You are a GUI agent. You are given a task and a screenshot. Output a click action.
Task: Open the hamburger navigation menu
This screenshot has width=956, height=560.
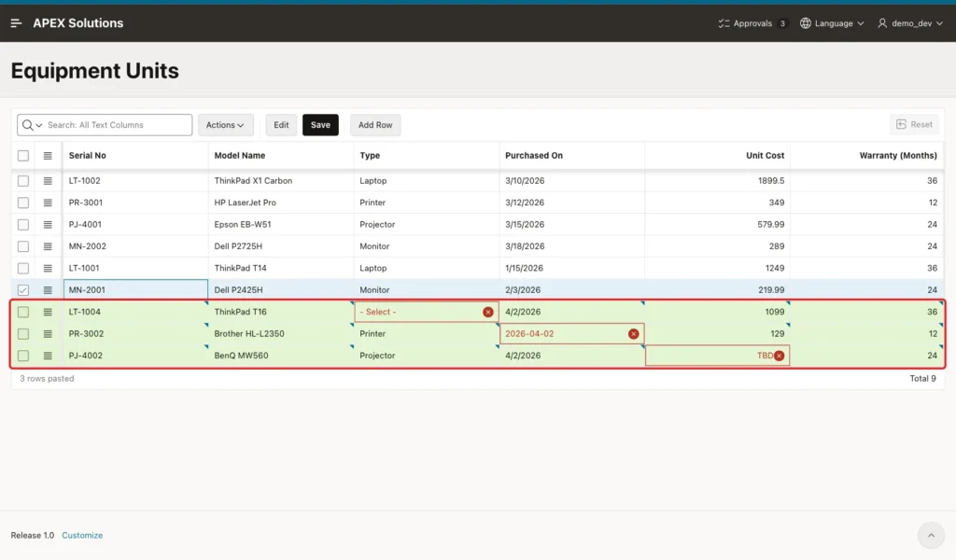17,23
